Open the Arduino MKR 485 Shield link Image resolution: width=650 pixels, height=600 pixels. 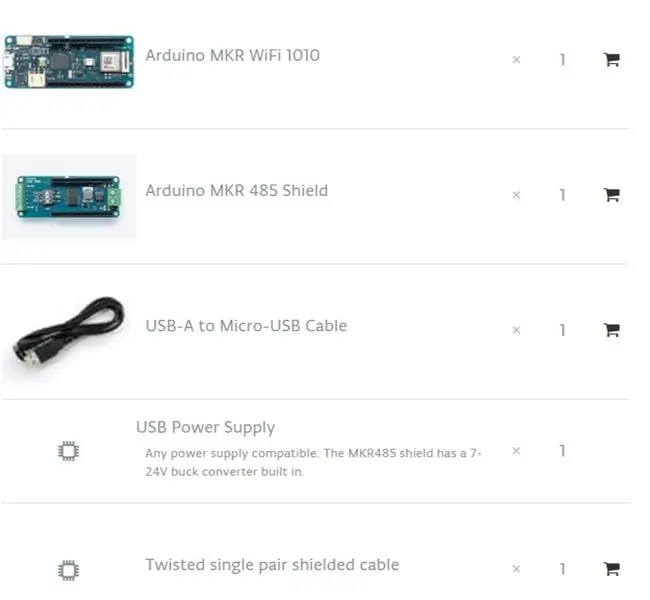pyautogui.click(x=237, y=190)
